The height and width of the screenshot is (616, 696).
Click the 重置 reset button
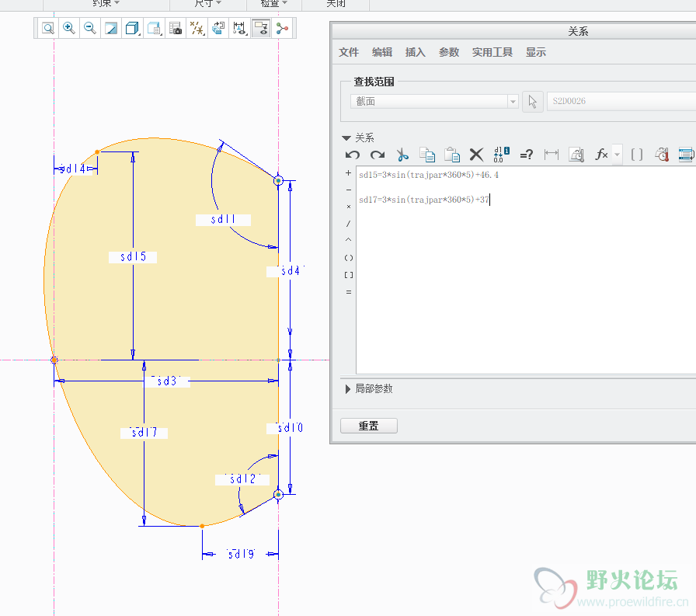(369, 426)
